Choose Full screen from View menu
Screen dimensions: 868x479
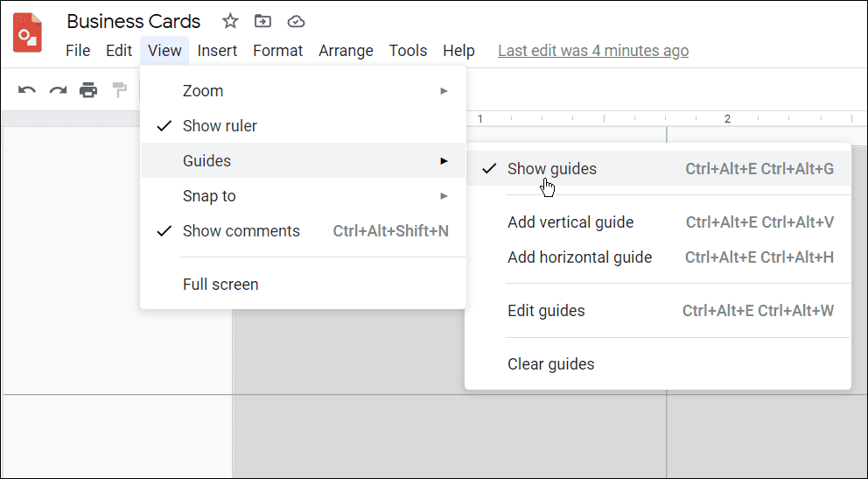click(x=303, y=284)
